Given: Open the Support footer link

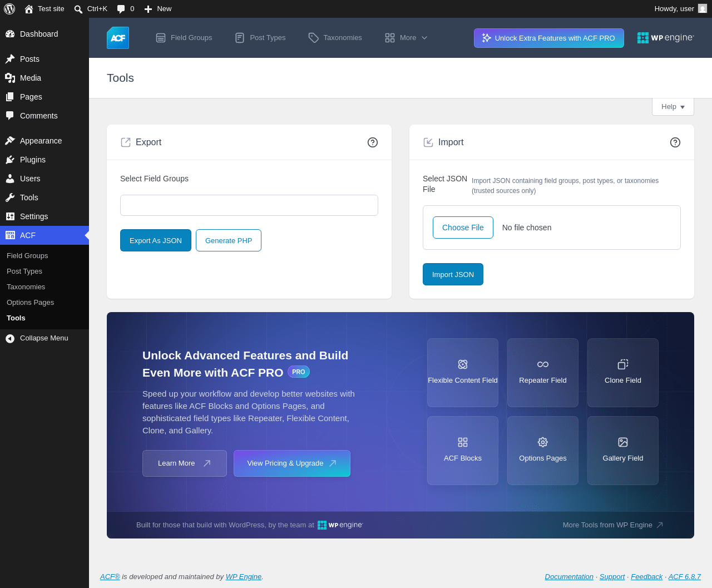Looking at the screenshot, I should [x=612, y=577].
